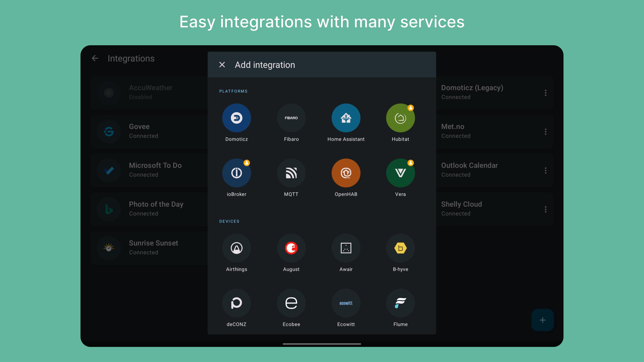Open three-dot menu for Outlook Calendar

tap(545, 170)
